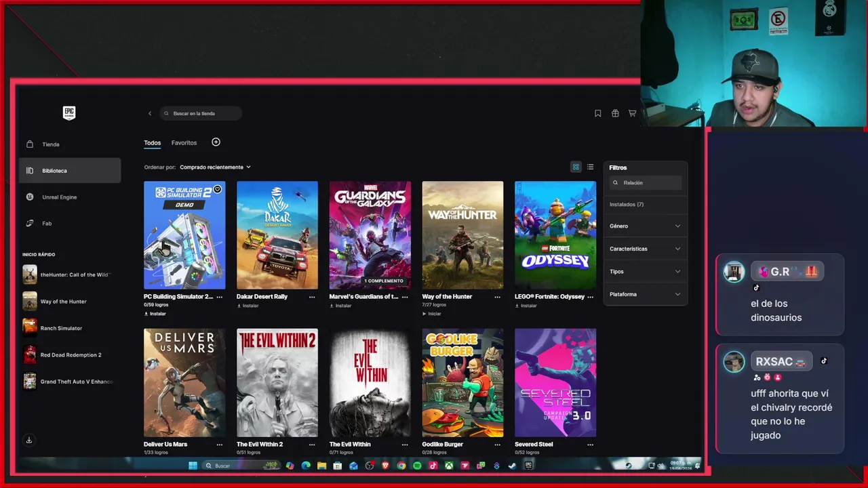Viewport: 868px width, 488px height.
Task: Select Biblioteca in the sidebar
Action: (70, 171)
